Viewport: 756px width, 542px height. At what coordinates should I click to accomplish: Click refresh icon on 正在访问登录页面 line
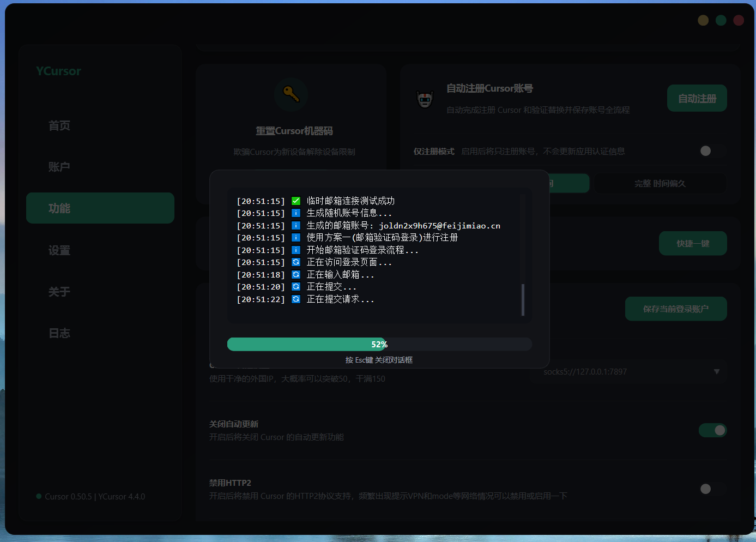pyautogui.click(x=296, y=262)
